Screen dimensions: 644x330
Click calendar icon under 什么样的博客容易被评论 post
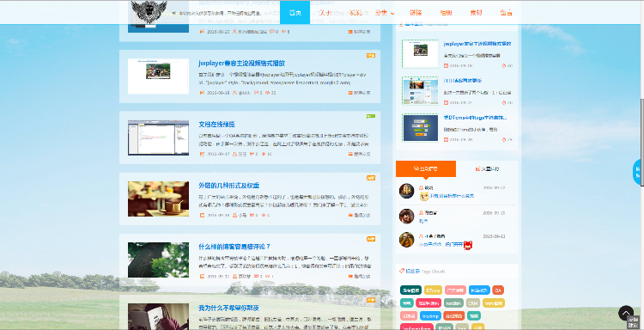pyautogui.click(x=202, y=276)
